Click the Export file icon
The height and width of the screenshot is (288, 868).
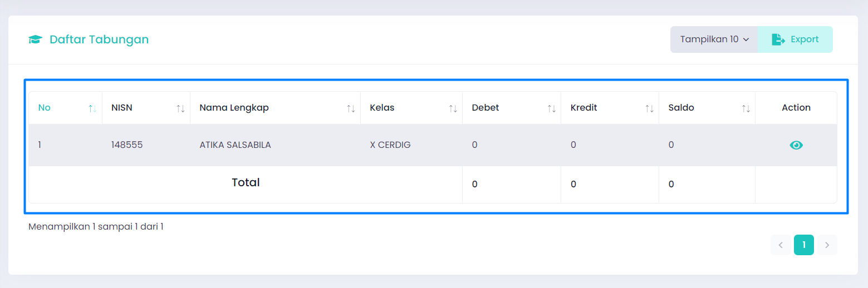778,39
